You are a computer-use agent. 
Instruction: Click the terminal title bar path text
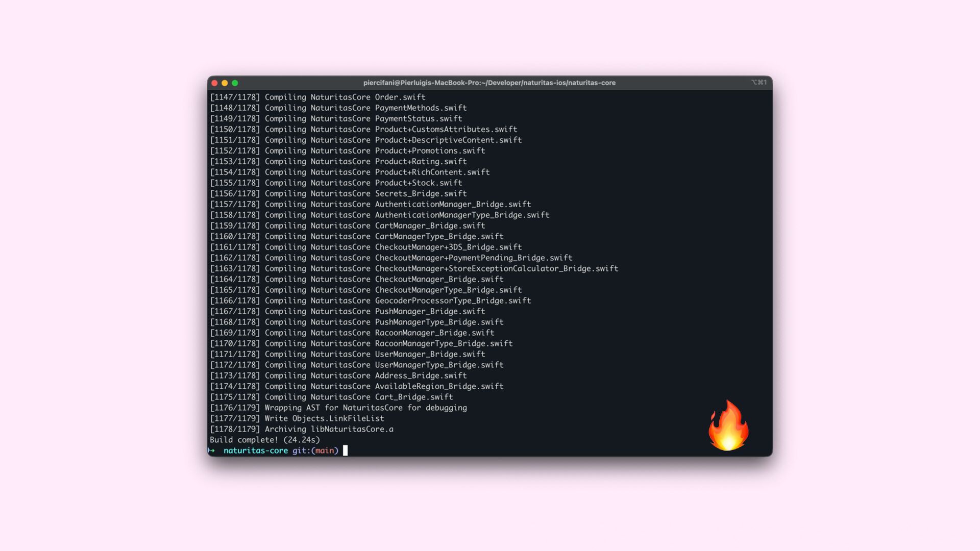pyautogui.click(x=489, y=83)
